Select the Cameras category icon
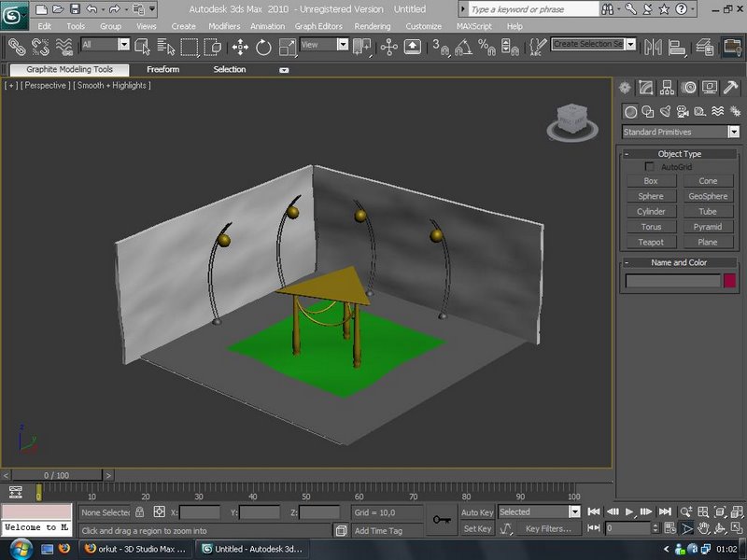Image resolution: width=747 pixels, height=560 pixels. click(x=681, y=111)
